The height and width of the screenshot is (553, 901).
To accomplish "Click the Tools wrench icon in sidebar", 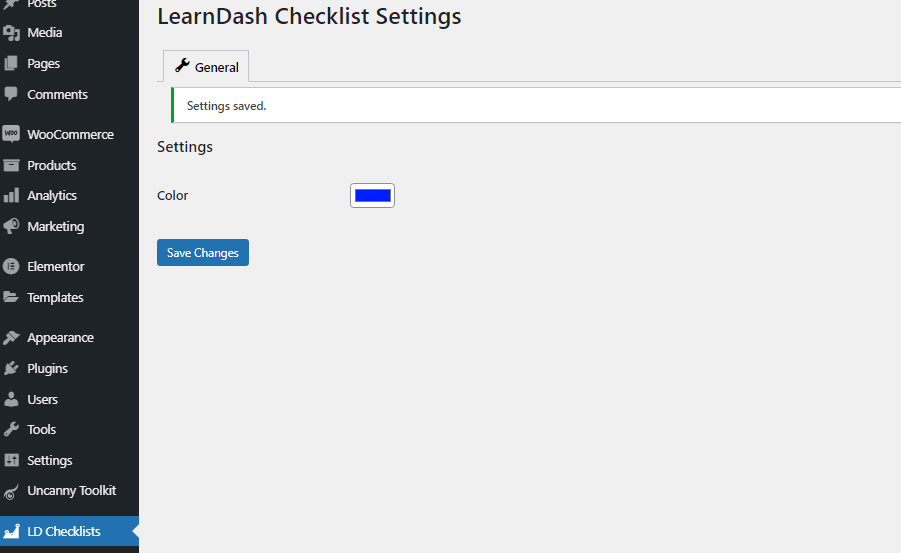I will [x=11, y=429].
